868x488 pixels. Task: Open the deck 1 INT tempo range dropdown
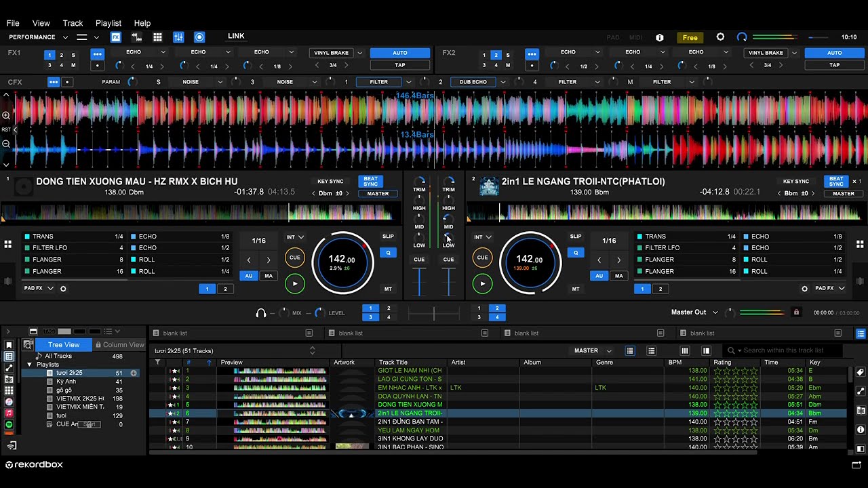pos(294,237)
